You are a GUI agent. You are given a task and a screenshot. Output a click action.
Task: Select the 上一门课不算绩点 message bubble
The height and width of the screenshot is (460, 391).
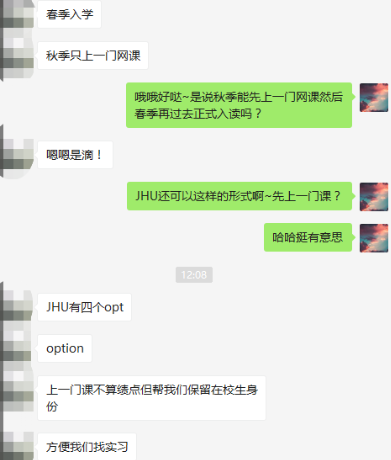[152, 398]
